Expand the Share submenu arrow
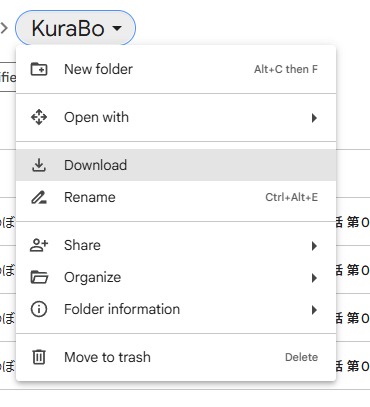Screen dimensions: 370x407 314,246
